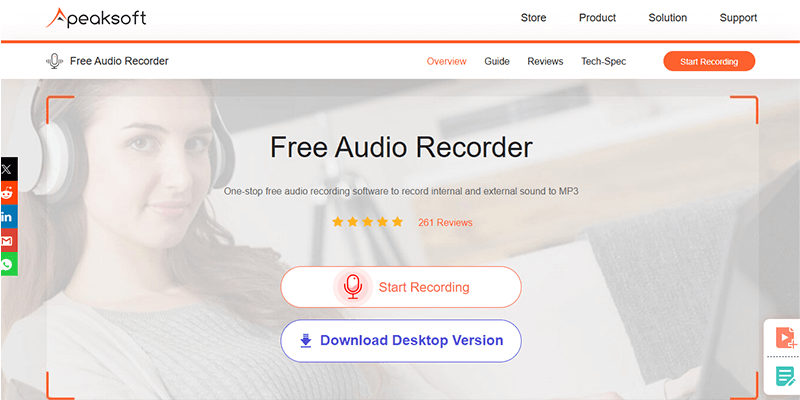Click Download Desktop Version button

[401, 341]
